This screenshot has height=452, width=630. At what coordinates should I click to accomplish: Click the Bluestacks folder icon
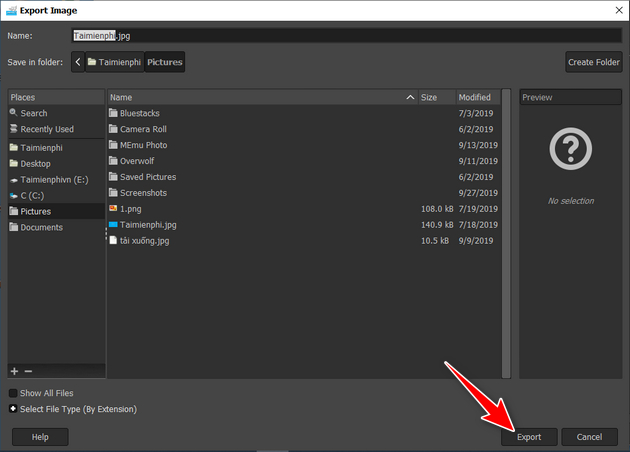click(x=113, y=113)
